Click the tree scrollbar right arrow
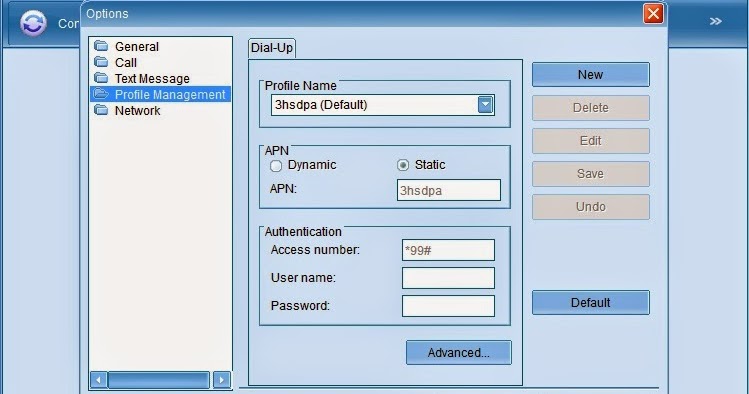 coord(222,380)
